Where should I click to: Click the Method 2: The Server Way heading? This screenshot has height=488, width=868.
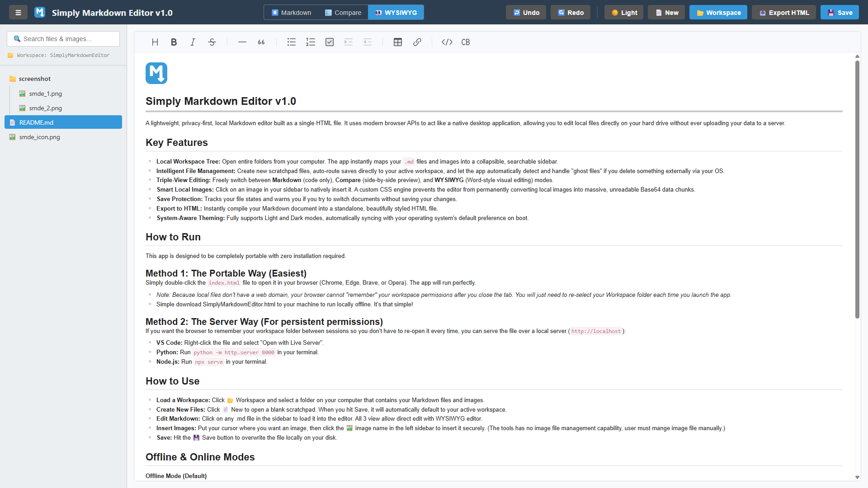(264, 322)
